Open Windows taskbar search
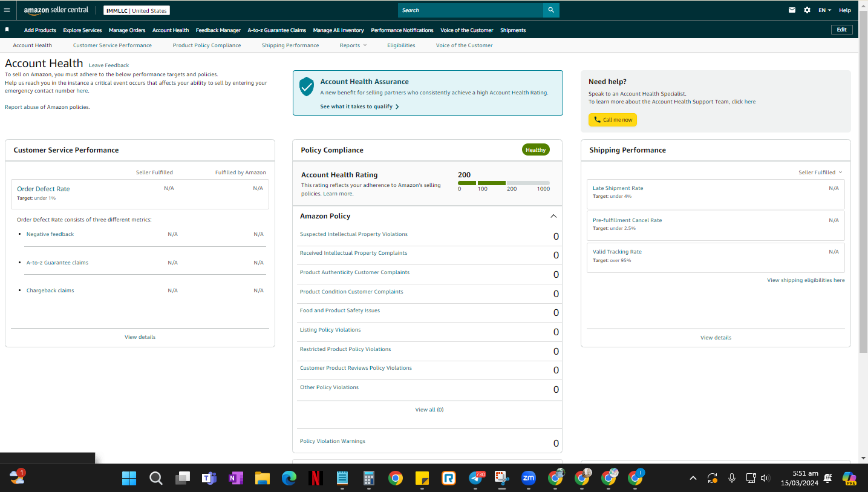This screenshot has width=868, height=492. pyautogui.click(x=156, y=479)
